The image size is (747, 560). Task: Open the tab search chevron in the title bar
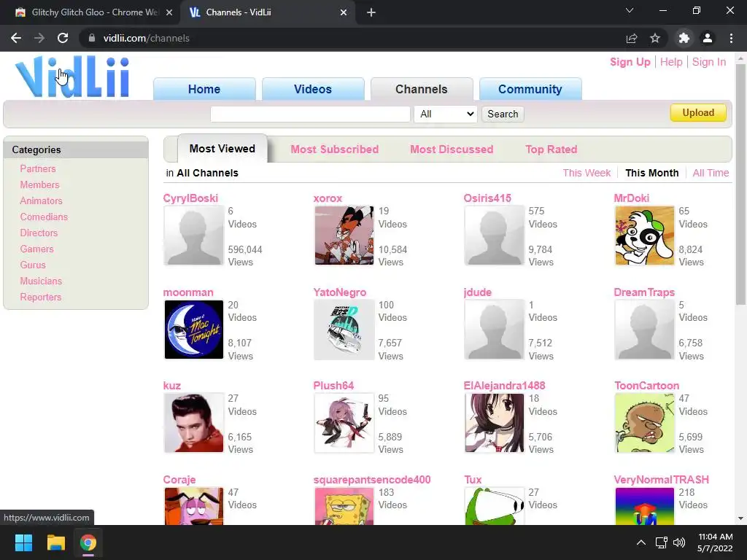[x=630, y=10]
